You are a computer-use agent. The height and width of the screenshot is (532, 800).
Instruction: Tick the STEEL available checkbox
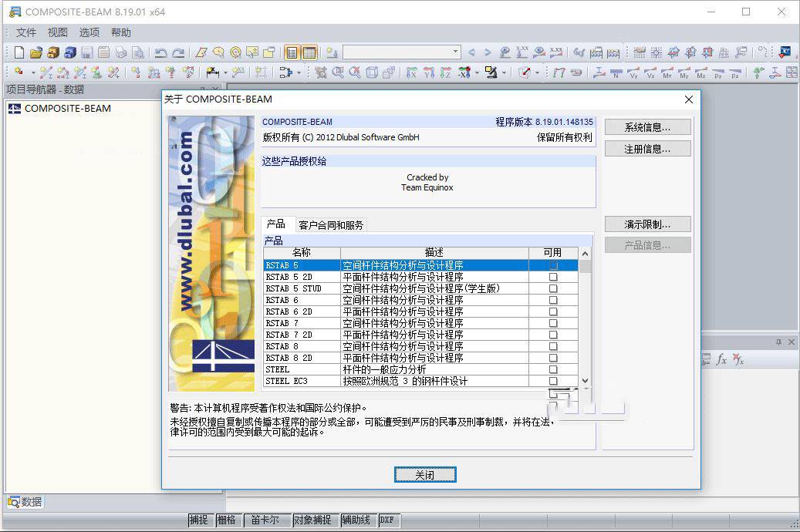[552, 369]
